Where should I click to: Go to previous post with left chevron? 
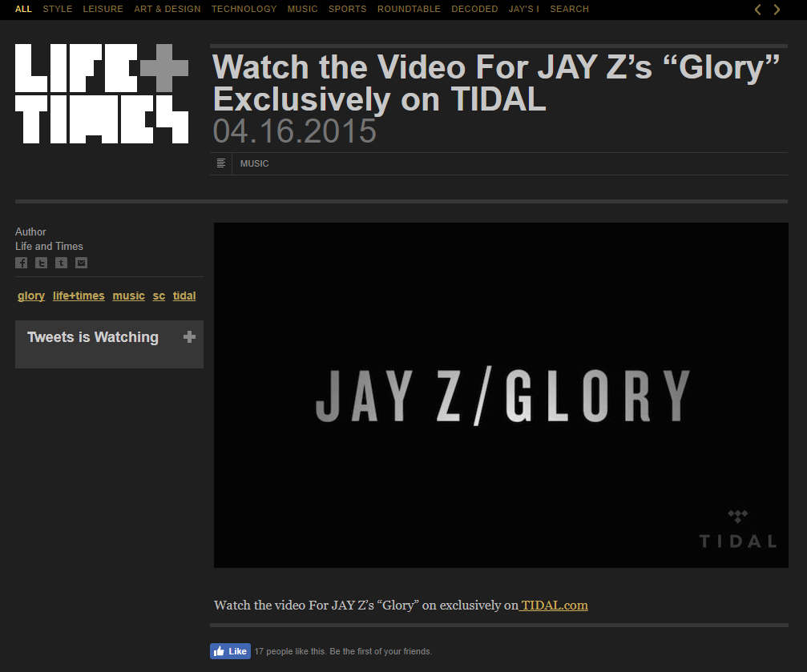click(x=757, y=10)
